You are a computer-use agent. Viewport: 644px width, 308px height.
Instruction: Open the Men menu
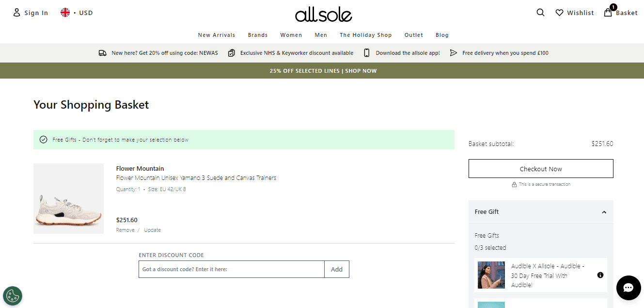[321, 35]
